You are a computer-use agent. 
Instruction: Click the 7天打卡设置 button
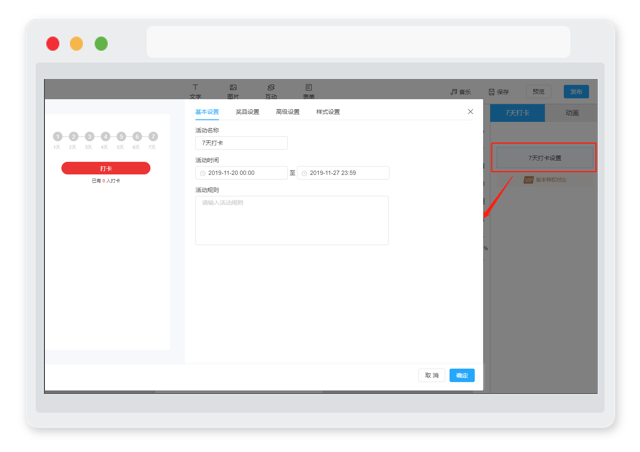pyautogui.click(x=544, y=158)
